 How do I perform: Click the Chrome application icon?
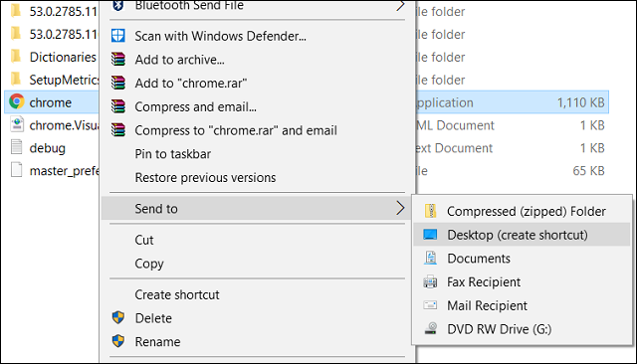click(x=17, y=101)
